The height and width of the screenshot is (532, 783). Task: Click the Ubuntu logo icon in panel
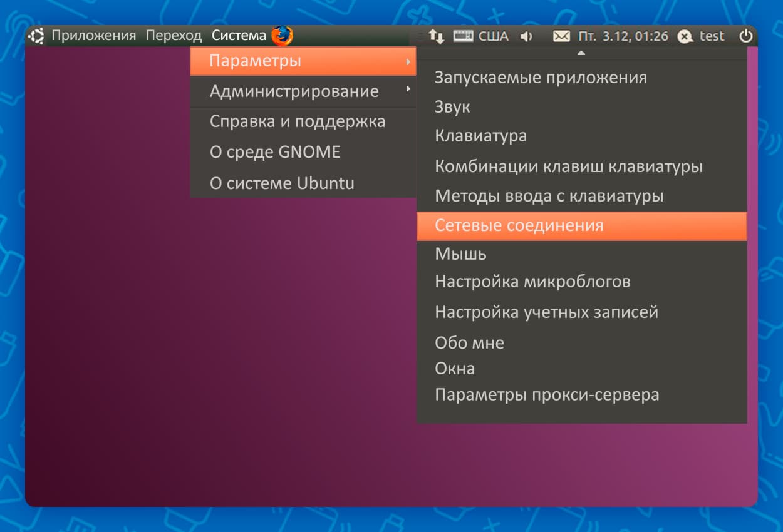(x=36, y=36)
